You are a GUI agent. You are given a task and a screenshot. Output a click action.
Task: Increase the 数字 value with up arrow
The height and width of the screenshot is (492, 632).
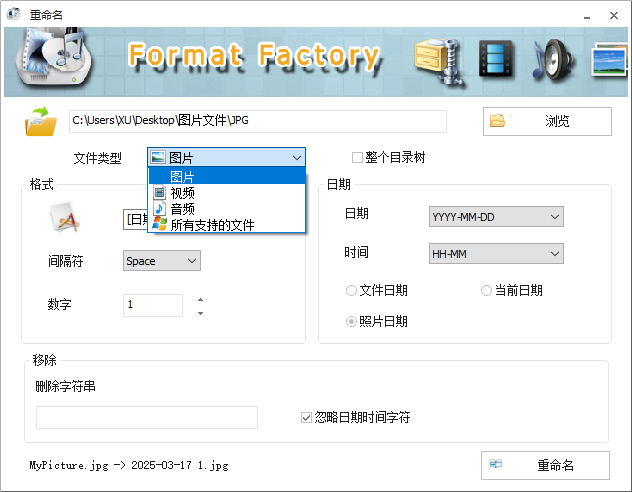200,300
